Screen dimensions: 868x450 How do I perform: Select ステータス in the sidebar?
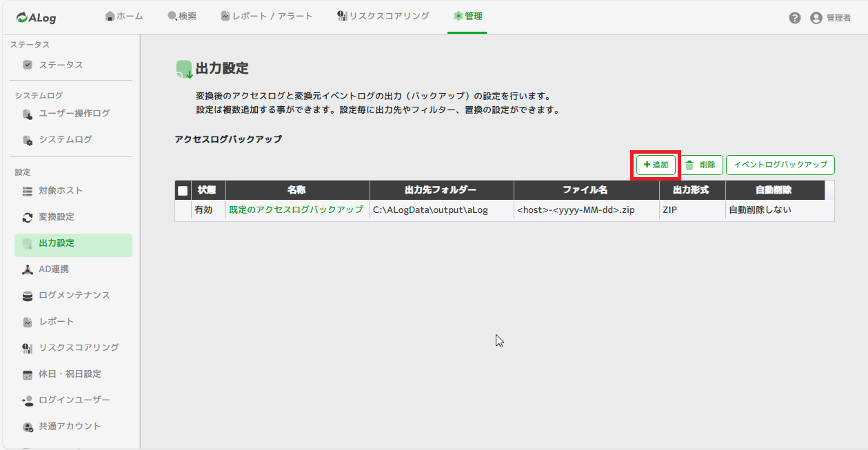click(61, 65)
